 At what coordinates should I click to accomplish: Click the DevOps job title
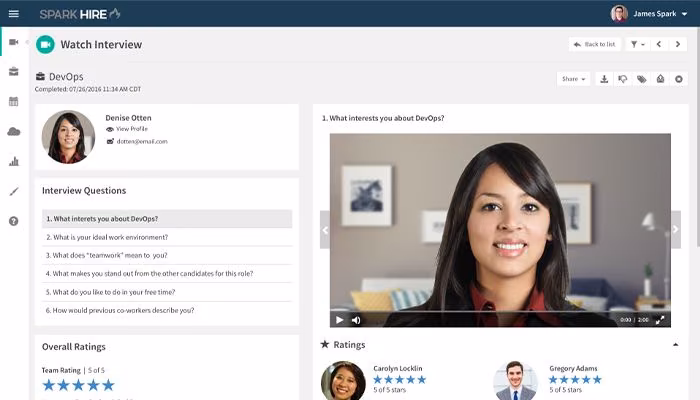point(66,77)
